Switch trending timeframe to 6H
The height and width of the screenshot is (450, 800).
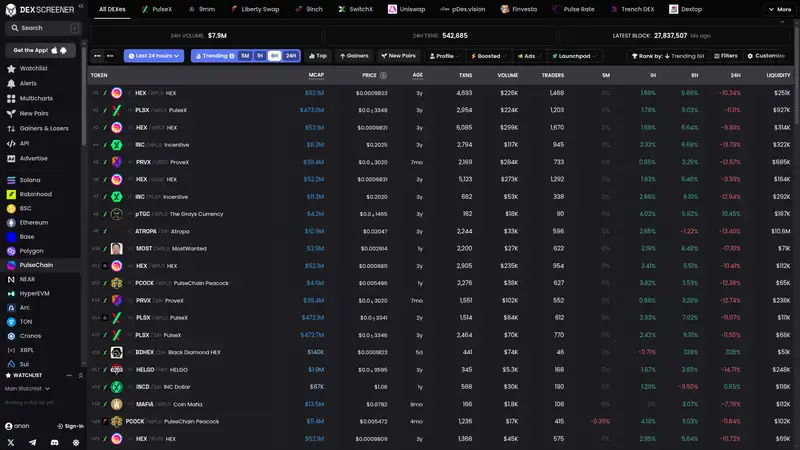coord(274,56)
